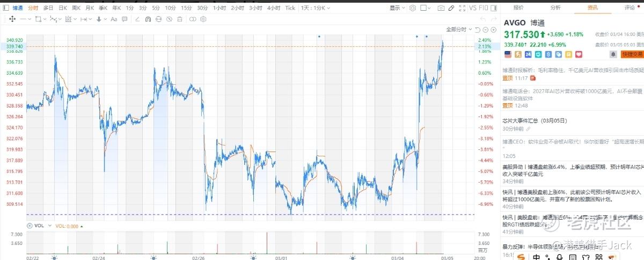Add a comment bubble note
The width and height of the screenshot is (644, 260).
click(125, 19)
